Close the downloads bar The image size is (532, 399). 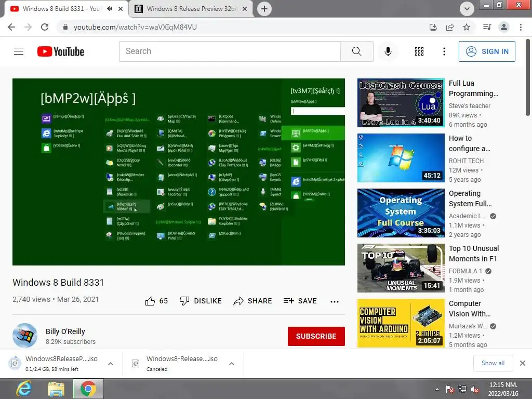(x=523, y=363)
